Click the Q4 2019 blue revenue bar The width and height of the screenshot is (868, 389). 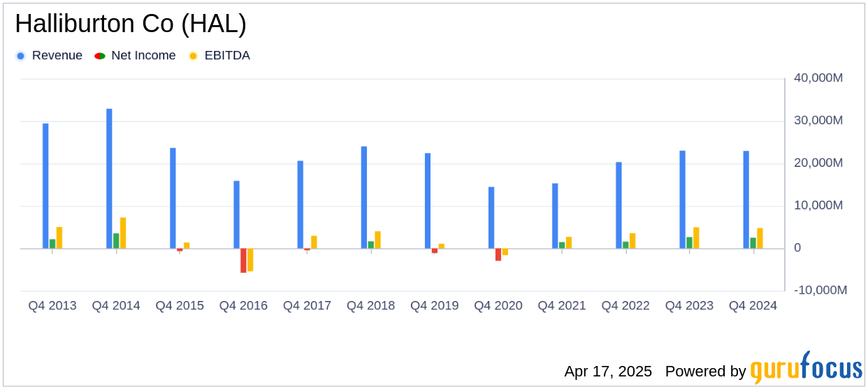click(428, 201)
